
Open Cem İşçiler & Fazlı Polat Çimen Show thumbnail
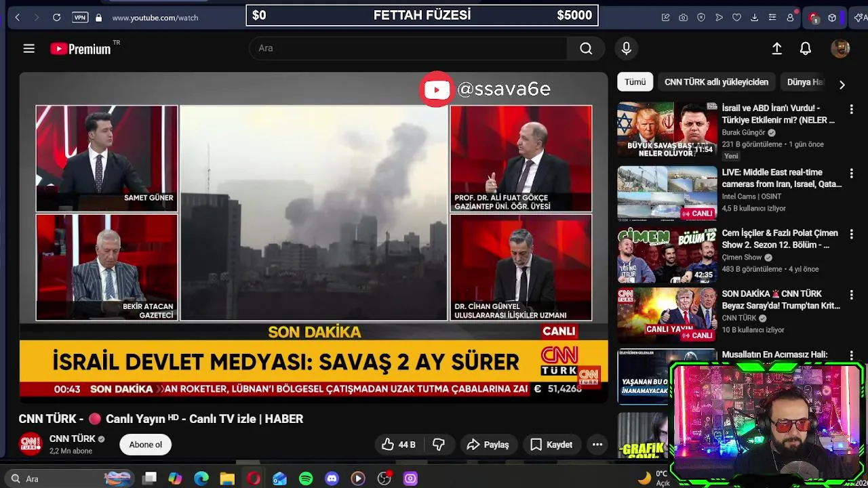point(667,255)
